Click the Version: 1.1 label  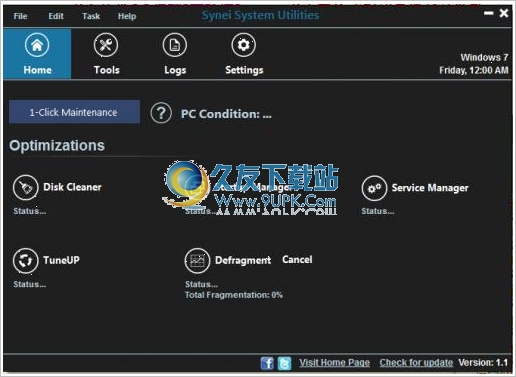coord(483,362)
